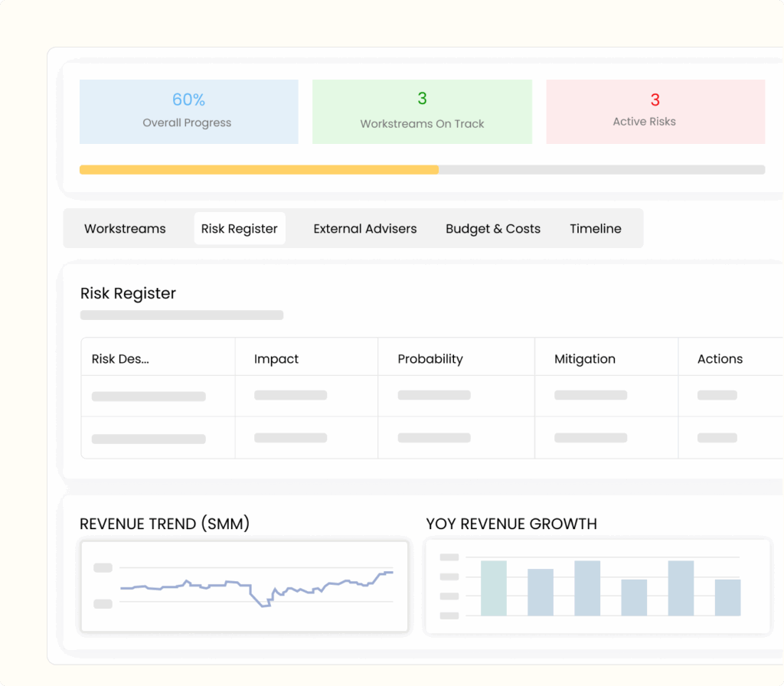Open the Workstreams tab
Screen dimensions: 784x686
pyautogui.click(x=125, y=229)
